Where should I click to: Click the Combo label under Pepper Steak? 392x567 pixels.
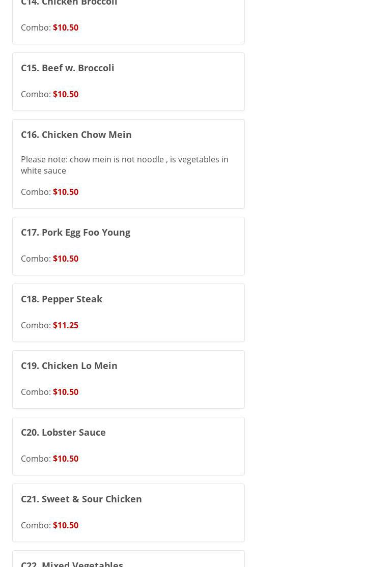(x=36, y=325)
